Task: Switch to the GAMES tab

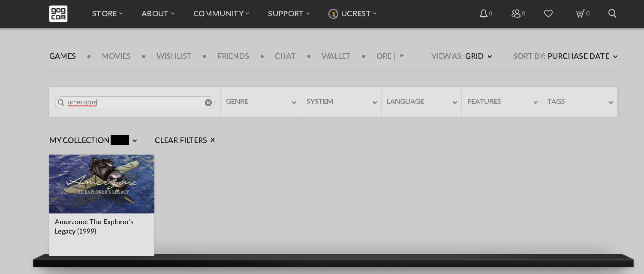Action: tap(63, 56)
